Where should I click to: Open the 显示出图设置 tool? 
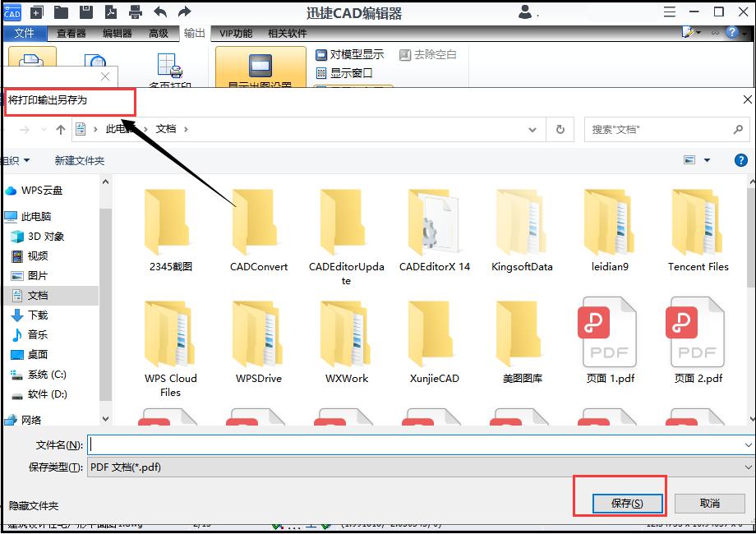(x=260, y=67)
